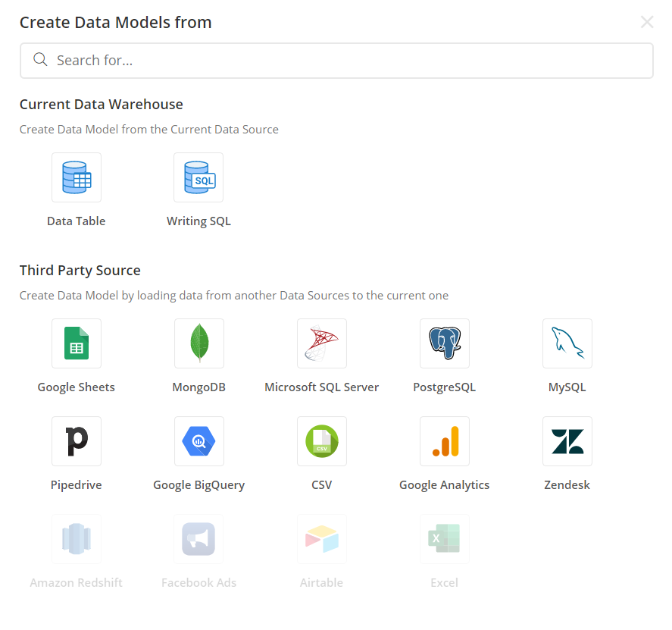The height and width of the screenshot is (630, 672).
Task: Select the MongoDB leaf icon
Action: (x=199, y=343)
